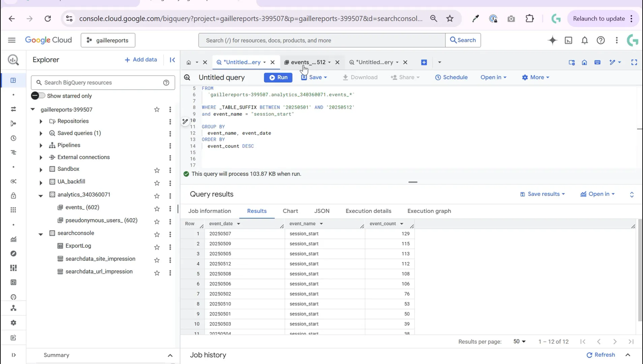The height and width of the screenshot is (364, 643).
Task: Open the Save results dropdown
Action: (543, 194)
